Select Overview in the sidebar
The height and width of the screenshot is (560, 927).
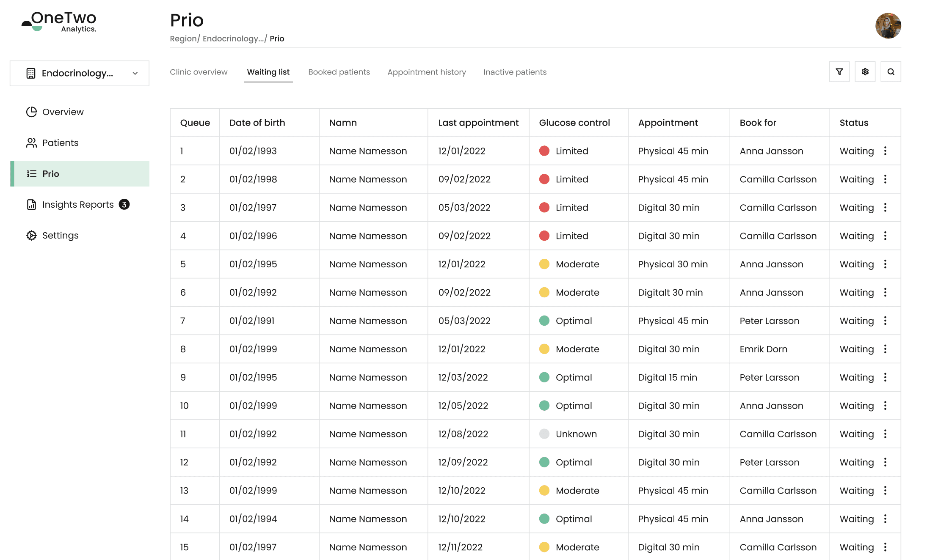tap(63, 112)
